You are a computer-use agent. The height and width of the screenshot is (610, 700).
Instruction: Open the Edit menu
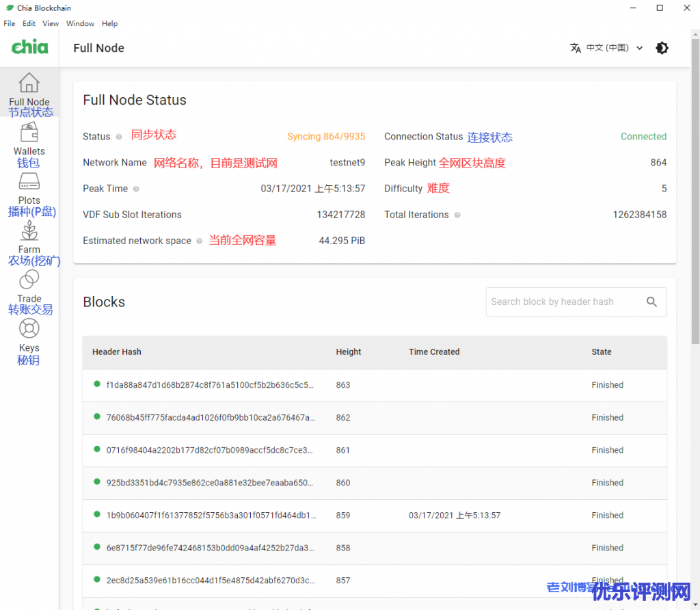point(29,23)
